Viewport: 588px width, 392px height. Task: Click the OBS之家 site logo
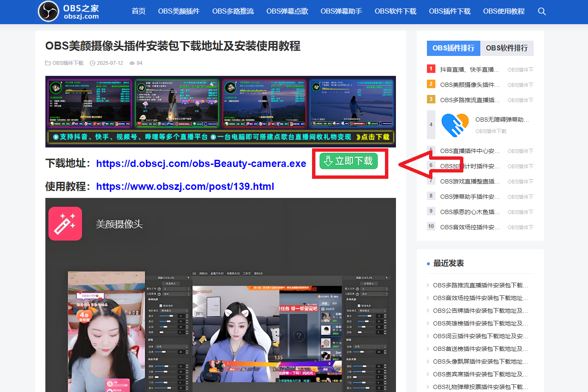coord(68,11)
